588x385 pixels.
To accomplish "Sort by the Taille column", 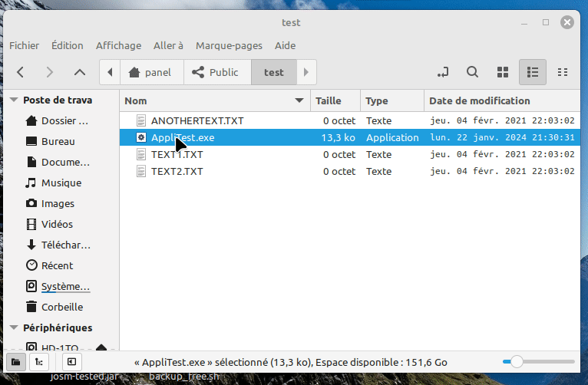I will pyautogui.click(x=335, y=100).
